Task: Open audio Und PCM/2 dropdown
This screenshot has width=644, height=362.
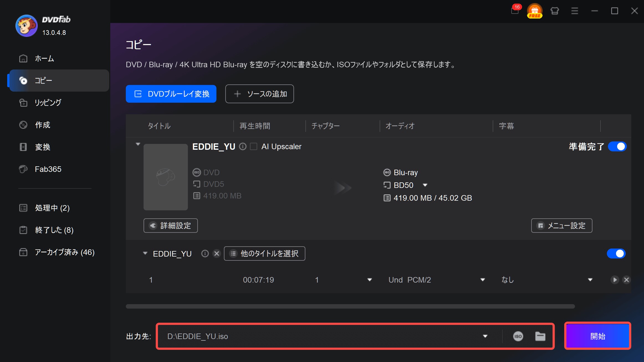Action: [482, 280]
